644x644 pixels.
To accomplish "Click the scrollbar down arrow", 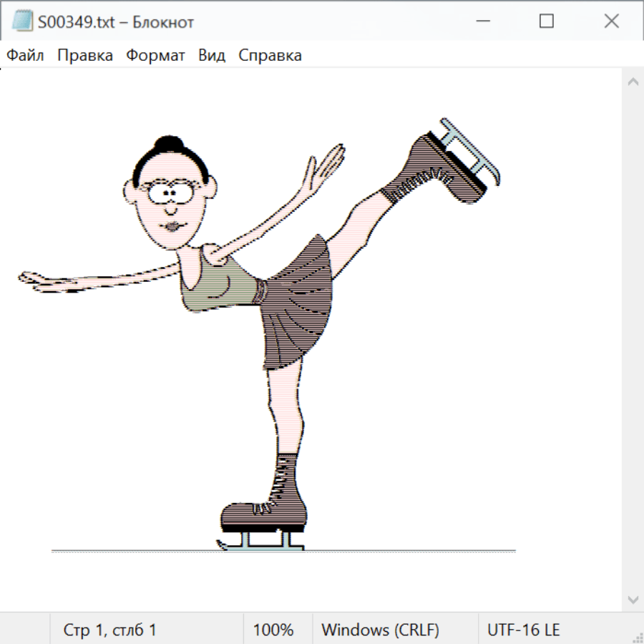I will coord(633,599).
